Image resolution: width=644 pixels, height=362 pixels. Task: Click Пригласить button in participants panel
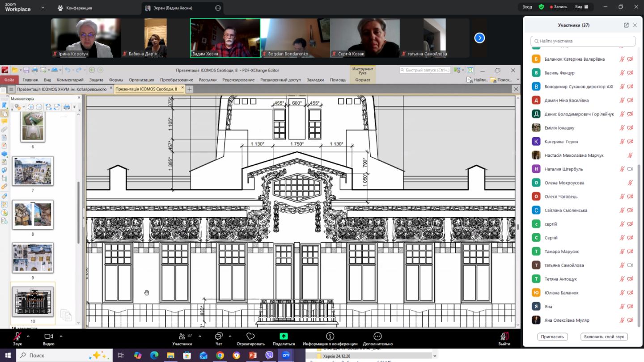552,337
